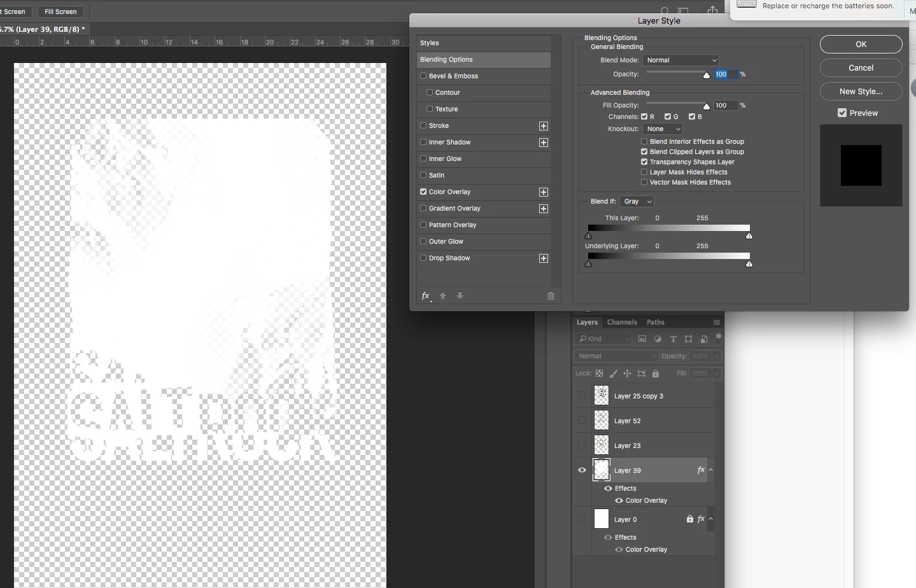The width and height of the screenshot is (916, 588).
Task: Click the Opacity slider handle in General Blending
Action: [x=707, y=75]
